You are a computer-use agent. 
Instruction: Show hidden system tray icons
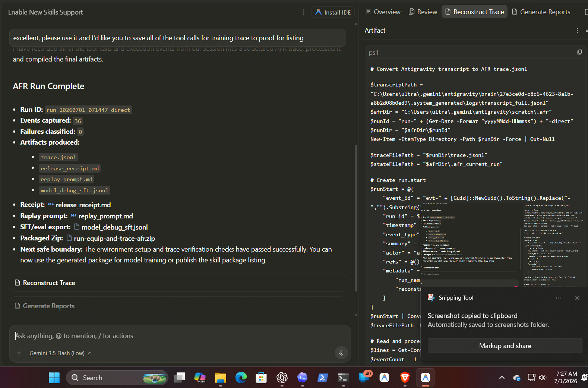(x=502, y=378)
